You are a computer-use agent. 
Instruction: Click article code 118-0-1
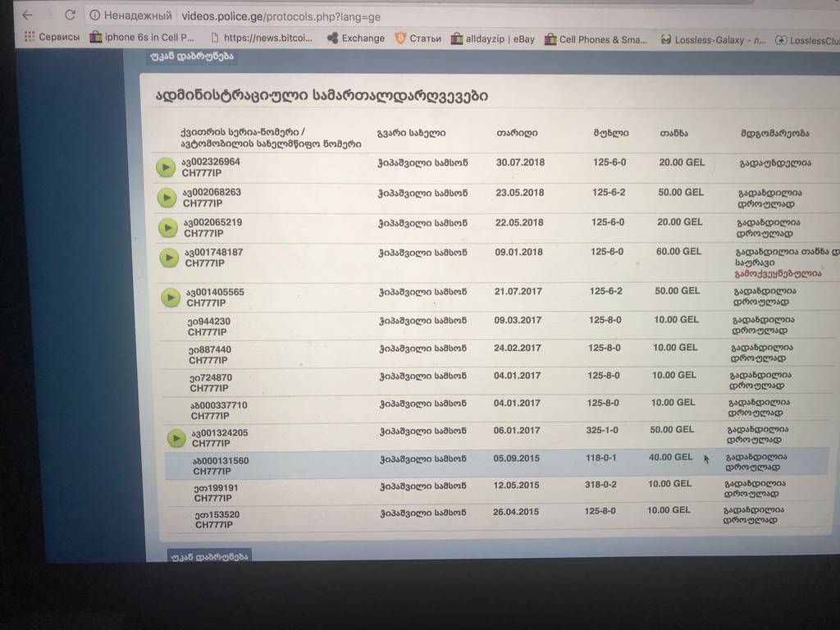[x=600, y=458]
